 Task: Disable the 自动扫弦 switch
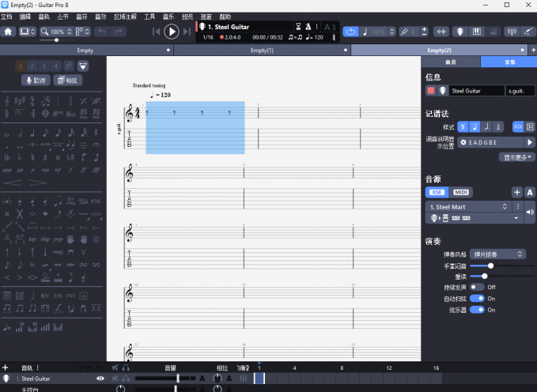pyautogui.click(x=477, y=299)
